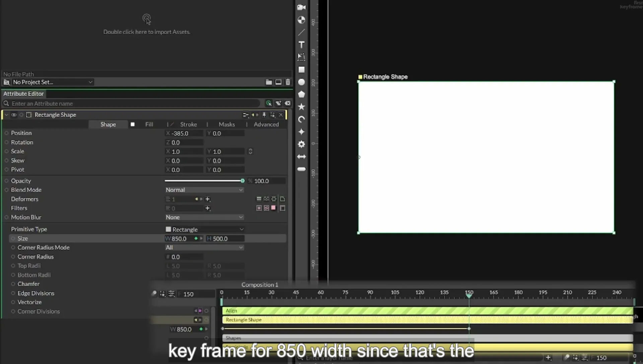643x364 pixels.
Task: Select the Star shape tool
Action: [301, 107]
